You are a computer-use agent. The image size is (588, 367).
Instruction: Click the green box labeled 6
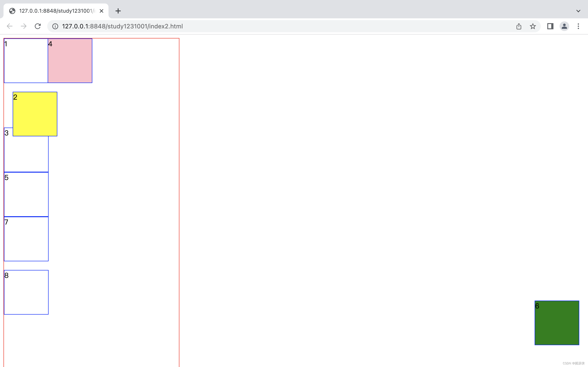pyautogui.click(x=557, y=323)
